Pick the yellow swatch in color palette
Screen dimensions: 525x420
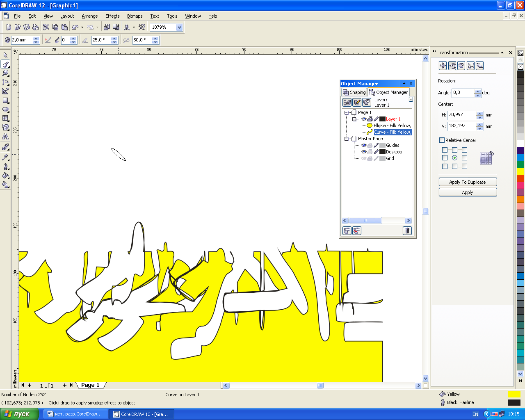(x=520, y=171)
